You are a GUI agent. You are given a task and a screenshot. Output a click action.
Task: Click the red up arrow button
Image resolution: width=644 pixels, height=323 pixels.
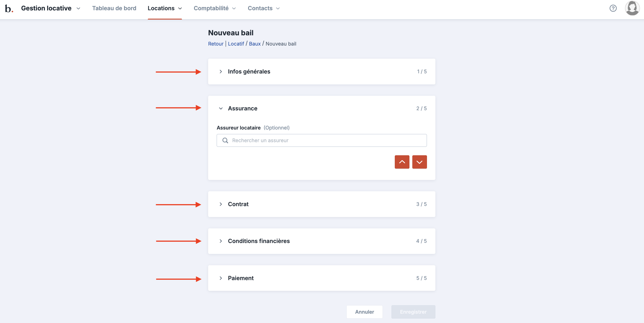point(402,162)
